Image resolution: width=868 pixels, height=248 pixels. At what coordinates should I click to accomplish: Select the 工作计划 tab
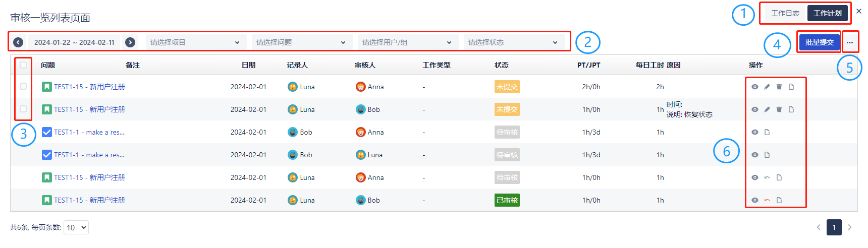coord(827,13)
